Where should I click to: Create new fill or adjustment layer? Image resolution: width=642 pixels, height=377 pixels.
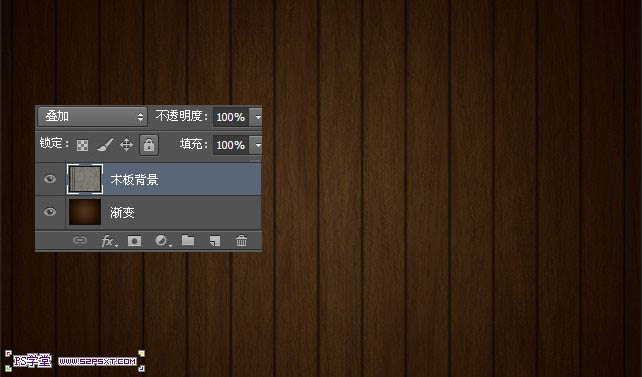162,240
